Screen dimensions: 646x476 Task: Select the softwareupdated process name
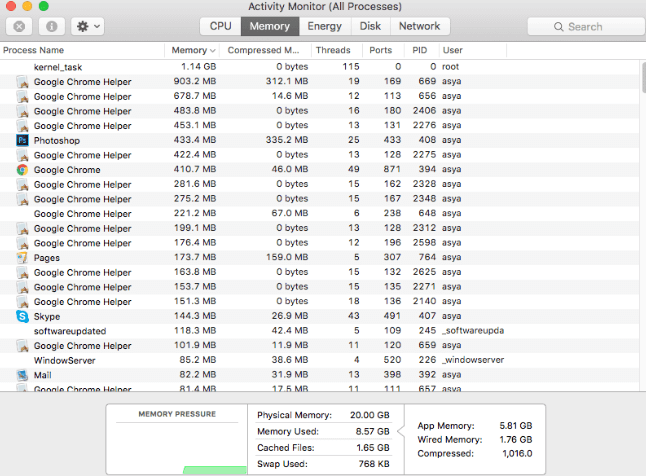(x=70, y=331)
